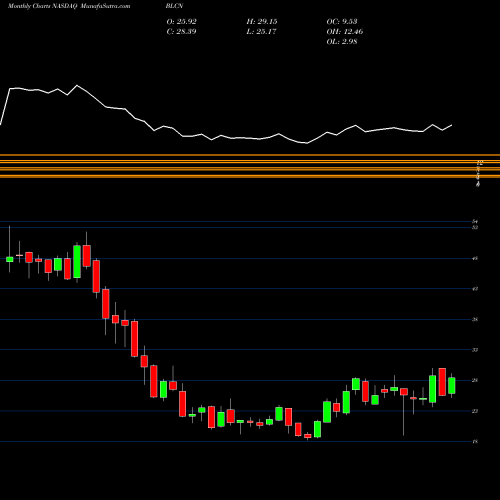Click the last green candlestick on the right

(452, 386)
